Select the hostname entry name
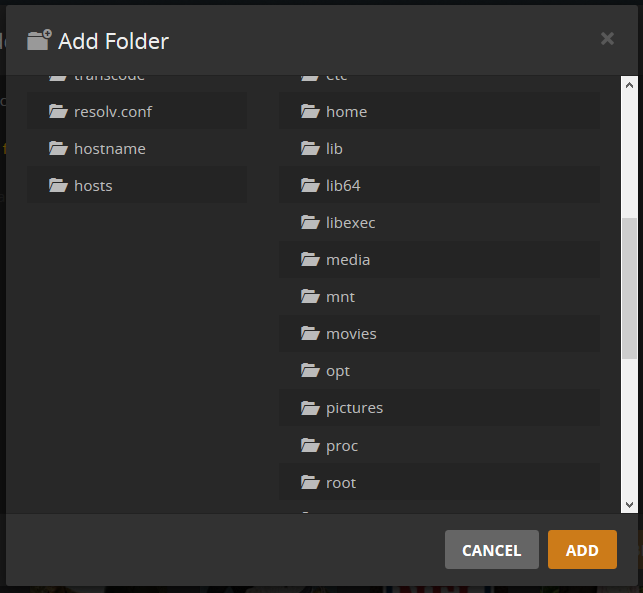 pyautogui.click(x=109, y=149)
